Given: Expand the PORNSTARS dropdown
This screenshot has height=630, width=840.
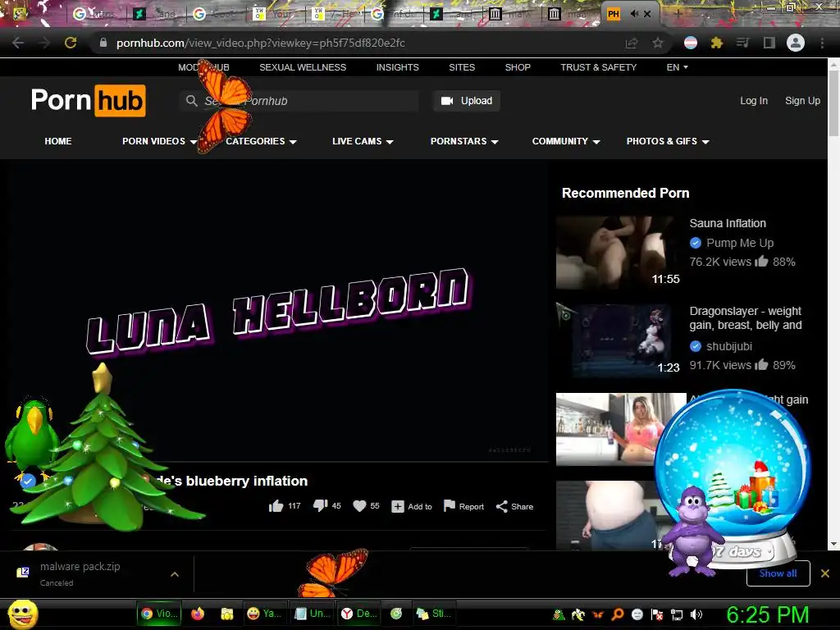Looking at the screenshot, I should [464, 141].
